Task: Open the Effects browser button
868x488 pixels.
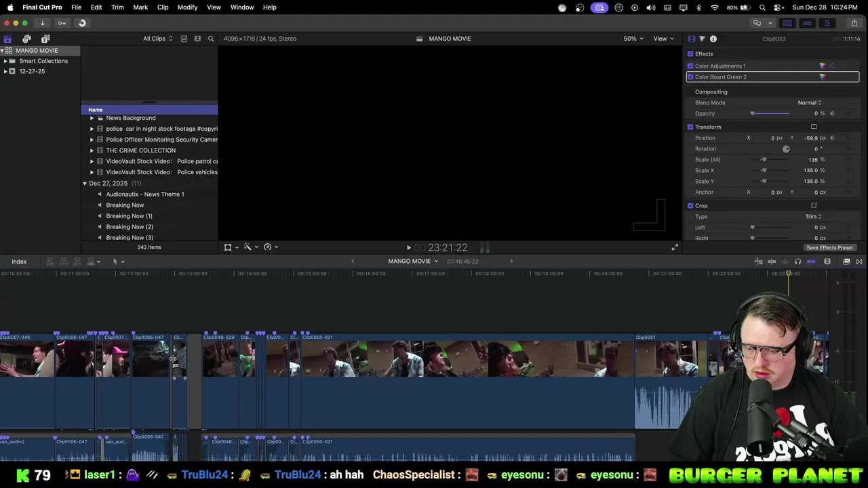Action: click(x=846, y=262)
